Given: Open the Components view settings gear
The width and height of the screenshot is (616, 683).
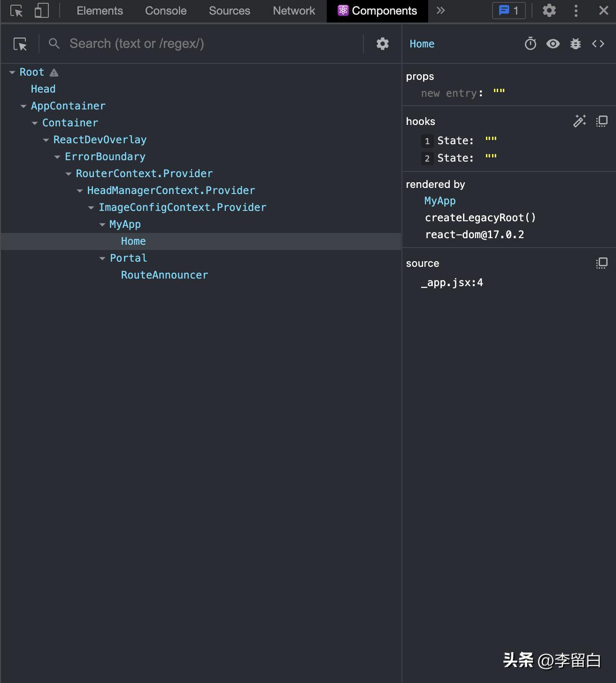Looking at the screenshot, I should coord(383,44).
